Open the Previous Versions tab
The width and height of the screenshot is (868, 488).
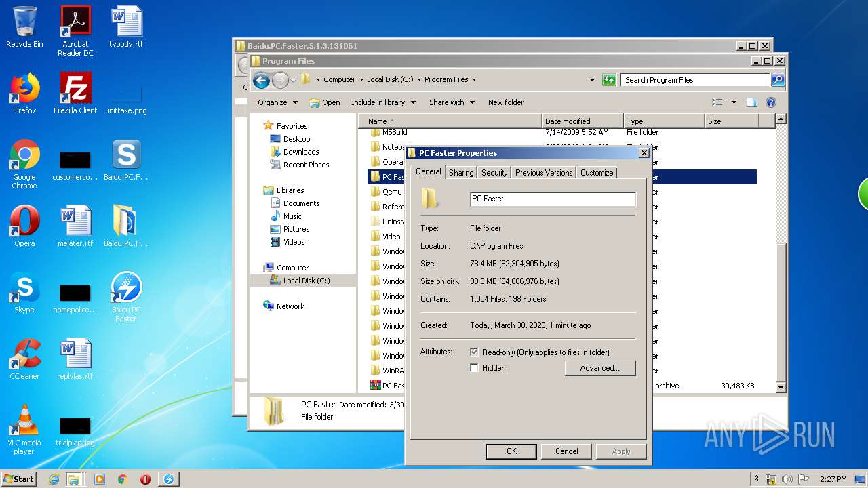(x=544, y=173)
